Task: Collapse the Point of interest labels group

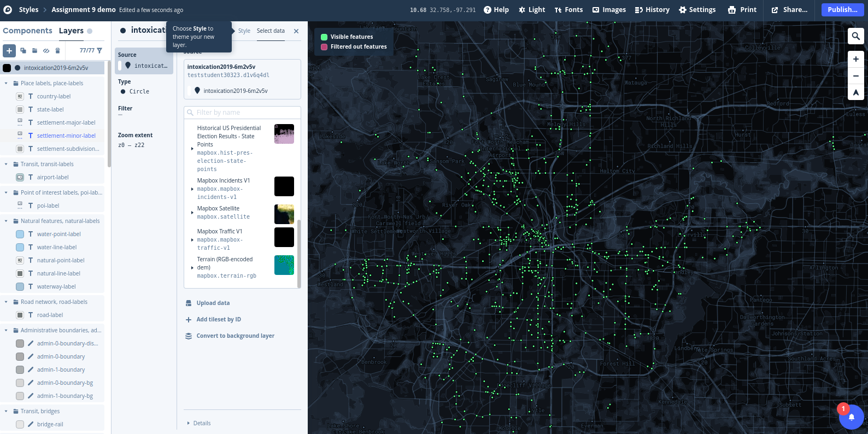Action: 6,193
